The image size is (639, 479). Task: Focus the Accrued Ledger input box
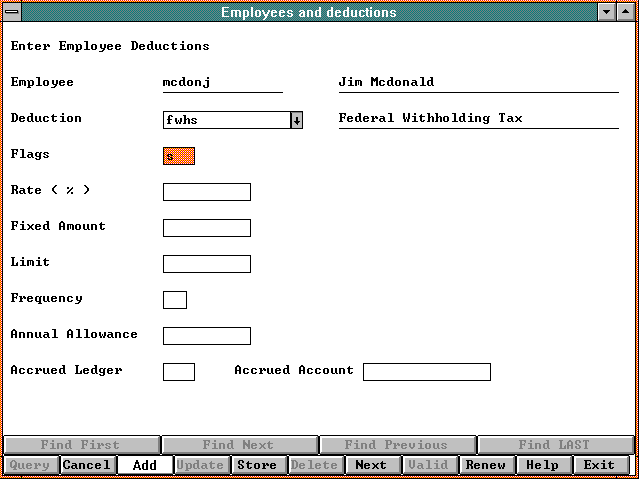pyautogui.click(x=178, y=372)
